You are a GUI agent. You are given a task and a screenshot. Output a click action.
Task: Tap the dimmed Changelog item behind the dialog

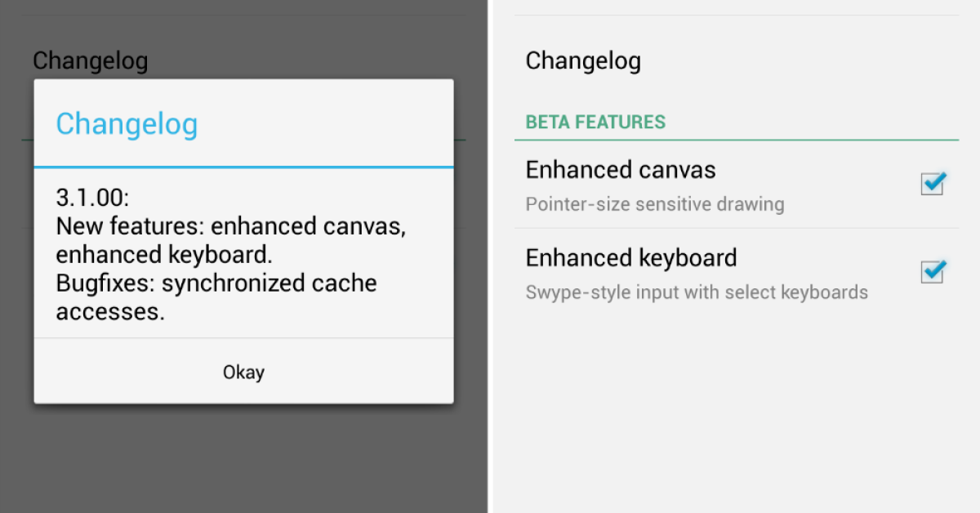(x=90, y=61)
